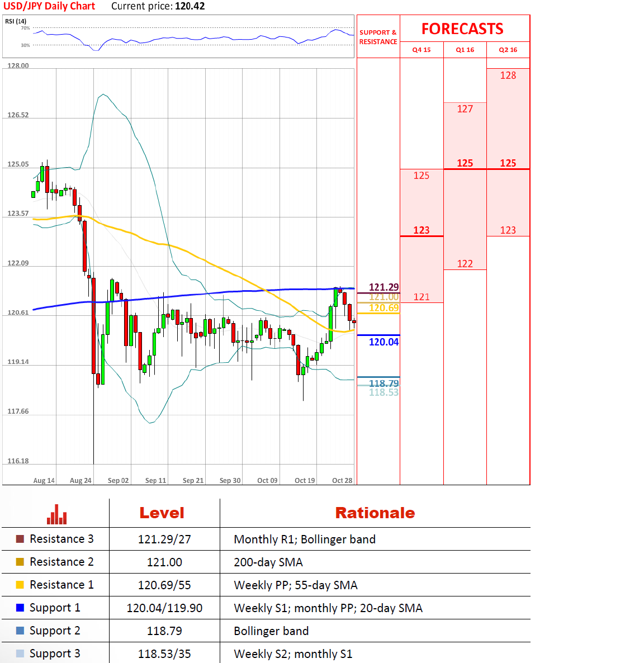Click the 128 forecast value in Q2 16

508,75
